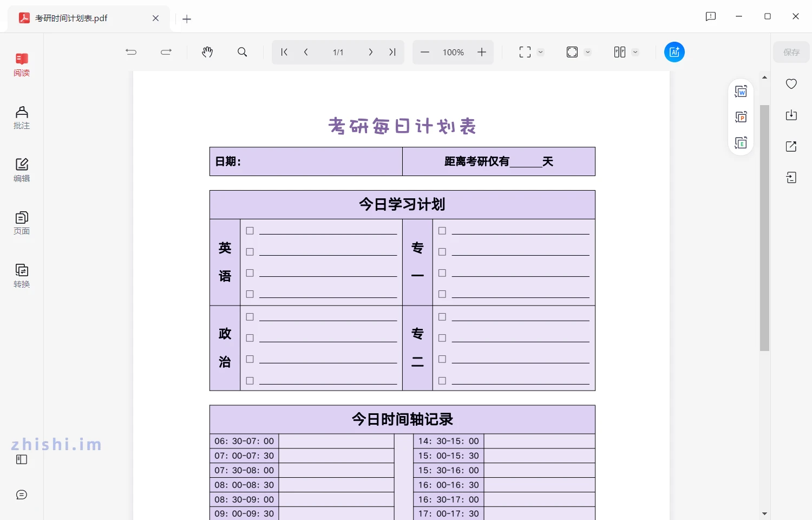Zoom out with the minus button
Image resolution: width=812 pixels, height=520 pixels.
point(425,52)
